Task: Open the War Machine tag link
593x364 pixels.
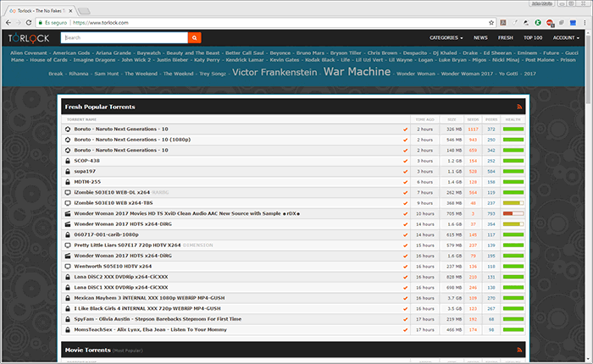Action: [x=357, y=71]
